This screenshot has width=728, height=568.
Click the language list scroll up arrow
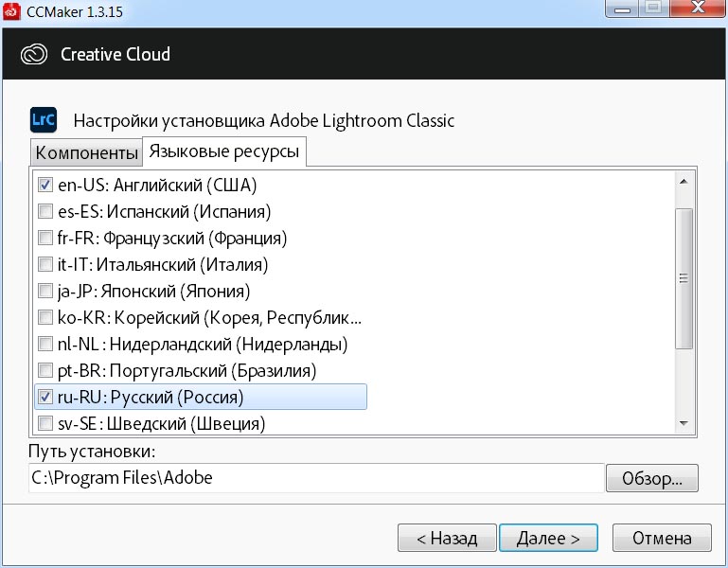click(684, 182)
